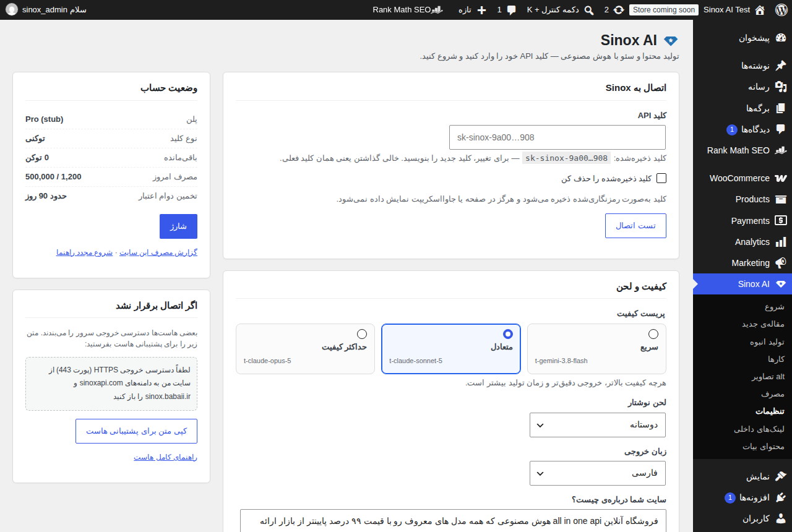Click the تست اتصال button

(635, 226)
